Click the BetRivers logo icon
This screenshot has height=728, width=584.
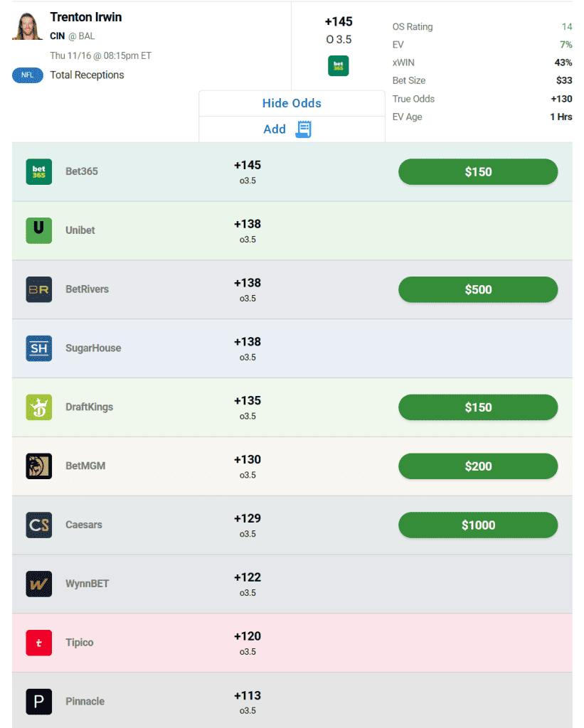coord(38,289)
